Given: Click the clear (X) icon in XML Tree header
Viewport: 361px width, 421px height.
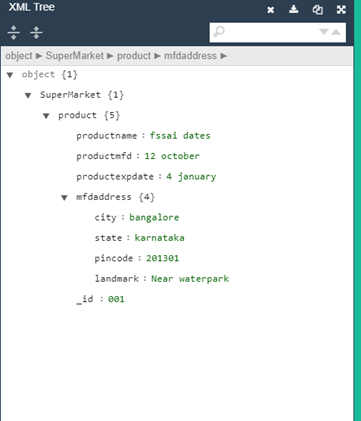Looking at the screenshot, I should (x=270, y=10).
